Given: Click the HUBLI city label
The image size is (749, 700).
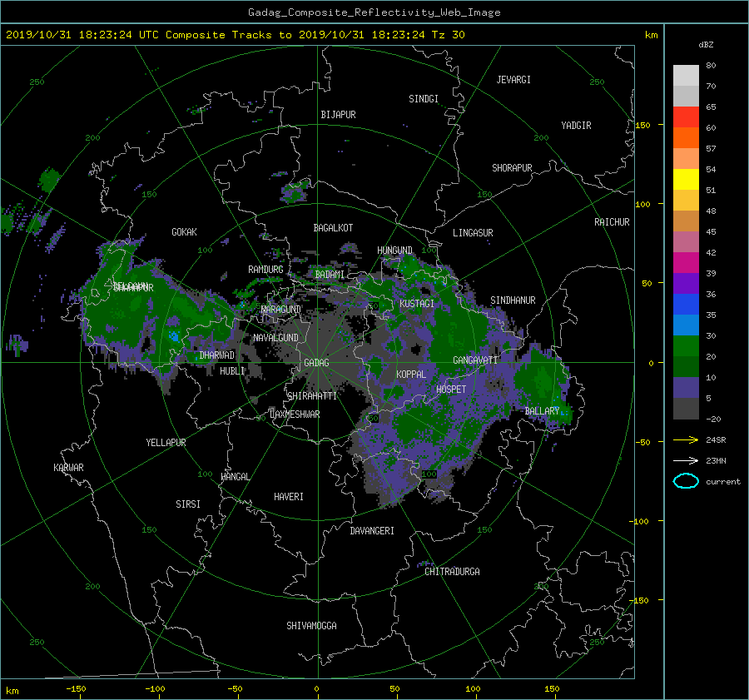Looking at the screenshot, I should coord(232,371).
